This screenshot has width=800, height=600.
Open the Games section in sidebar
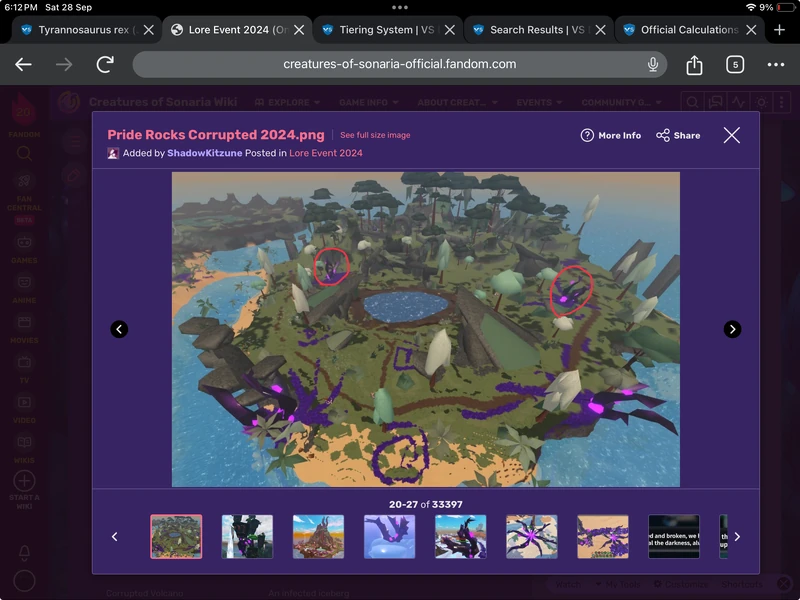(x=24, y=248)
